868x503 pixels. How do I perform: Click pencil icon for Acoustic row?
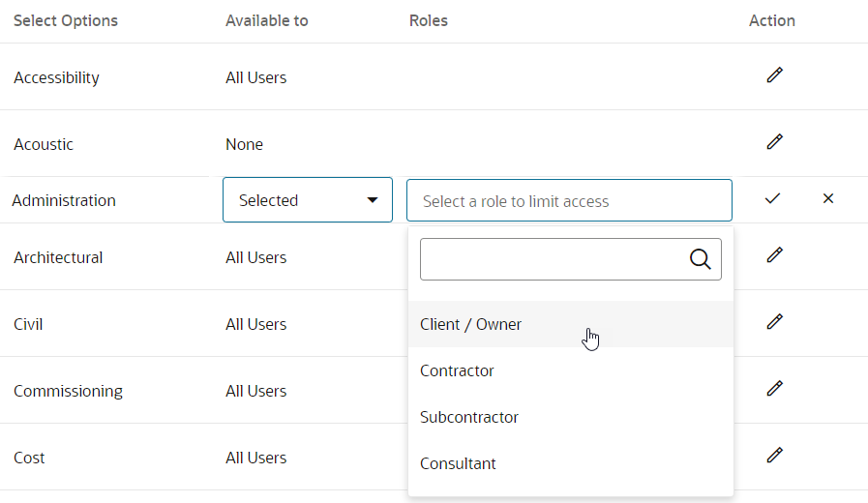[x=774, y=141]
